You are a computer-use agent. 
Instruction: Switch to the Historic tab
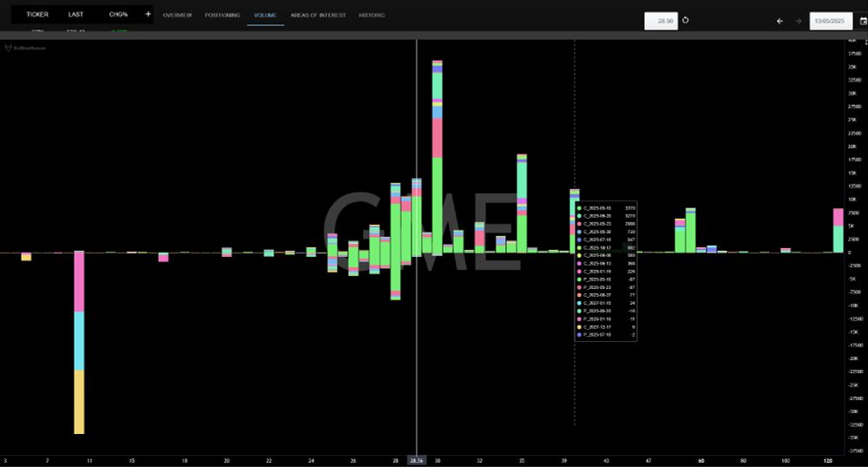[x=372, y=16]
